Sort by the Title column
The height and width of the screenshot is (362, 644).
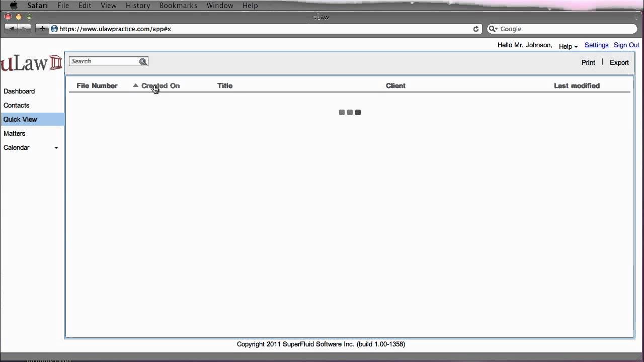pyautogui.click(x=225, y=85)
